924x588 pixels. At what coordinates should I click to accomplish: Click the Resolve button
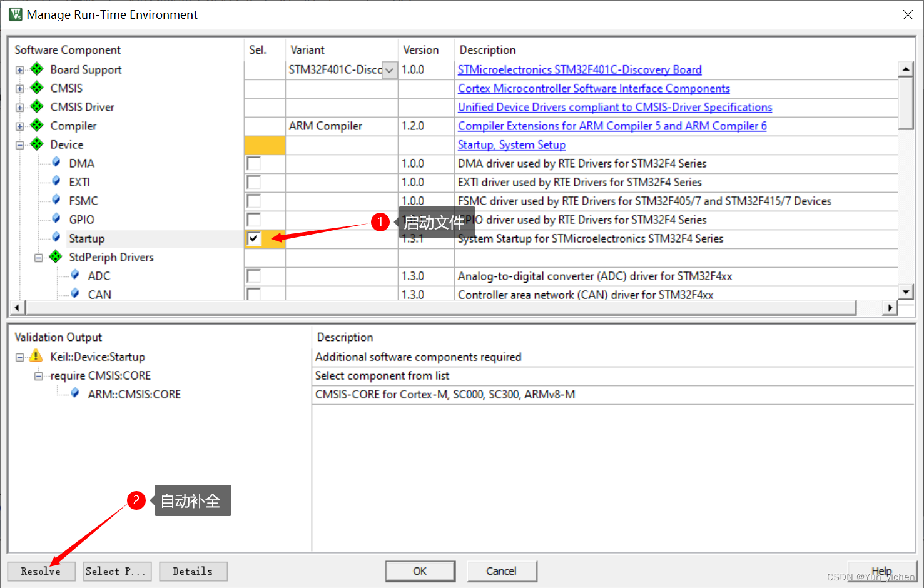point(41,571)
